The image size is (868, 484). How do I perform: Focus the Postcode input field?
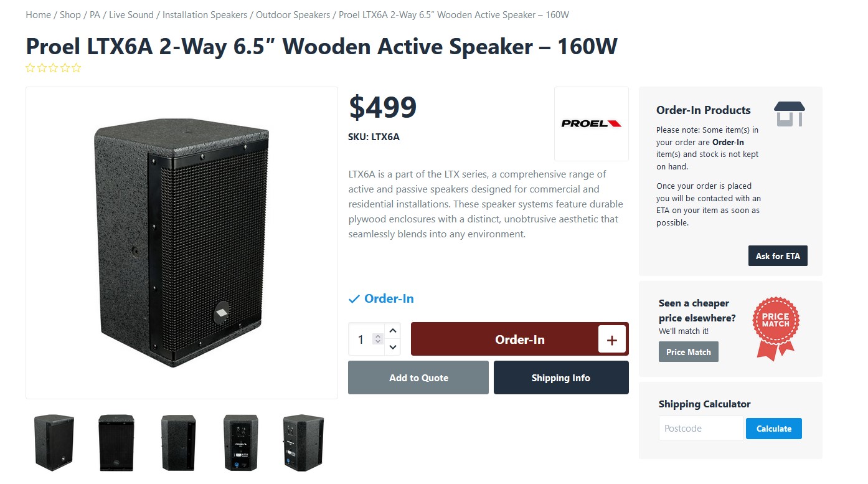[x=701, y=429]
